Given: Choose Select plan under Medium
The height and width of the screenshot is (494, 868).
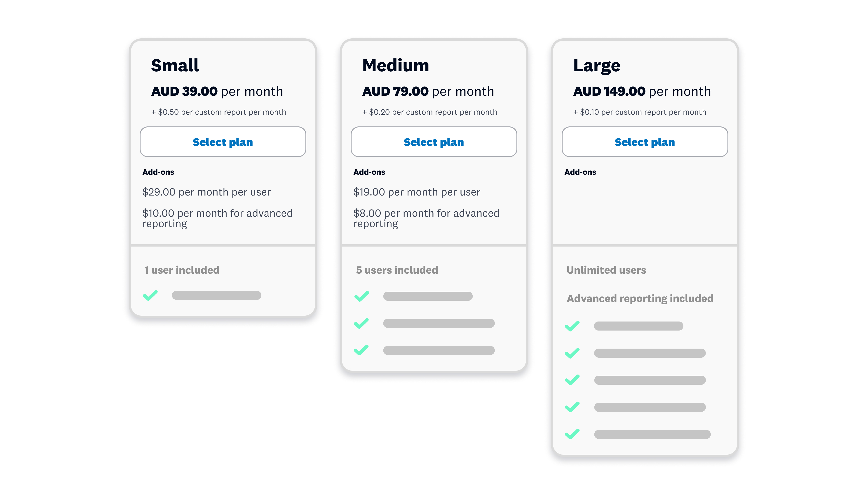Looking at the screenshot, I should point(434,142).
